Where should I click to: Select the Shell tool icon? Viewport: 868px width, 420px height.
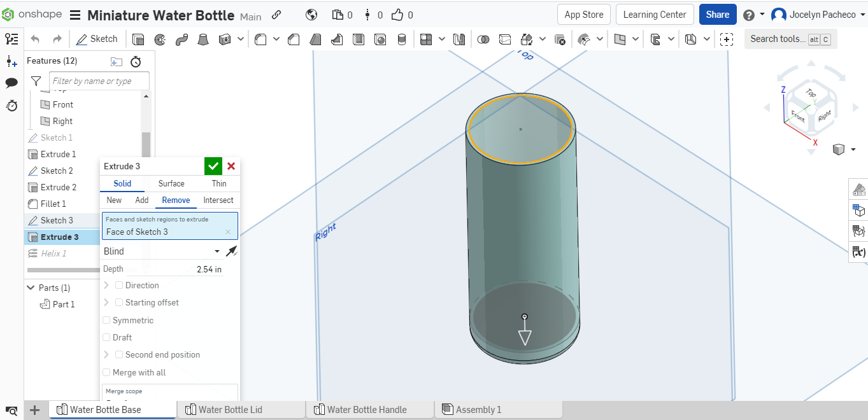359,39
